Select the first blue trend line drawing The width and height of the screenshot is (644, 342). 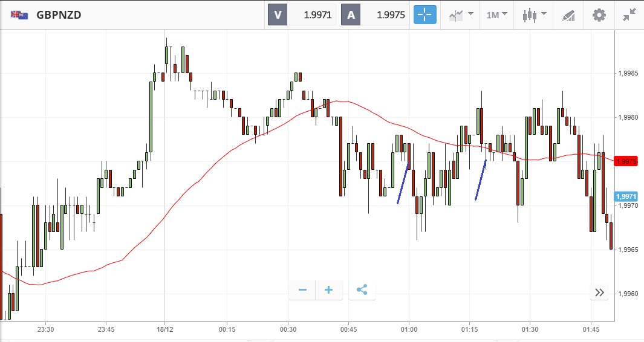click(403, 182)
